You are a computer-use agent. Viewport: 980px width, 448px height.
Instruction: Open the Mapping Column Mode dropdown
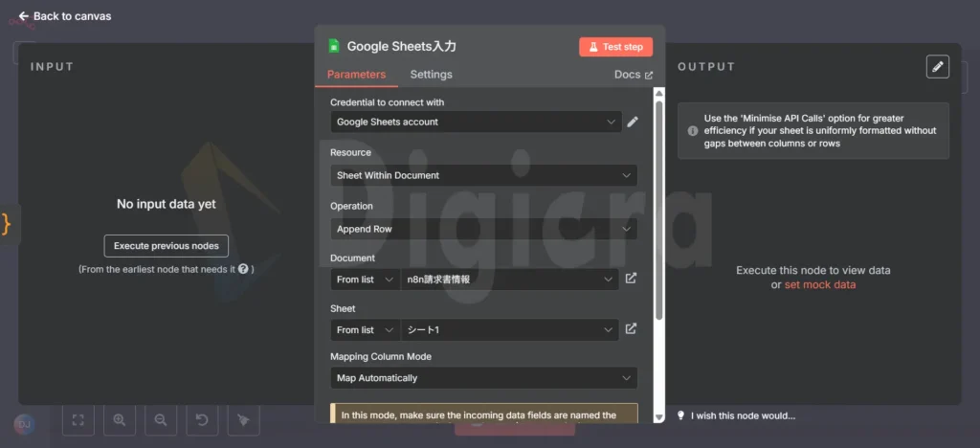click(x=483, y=378)
